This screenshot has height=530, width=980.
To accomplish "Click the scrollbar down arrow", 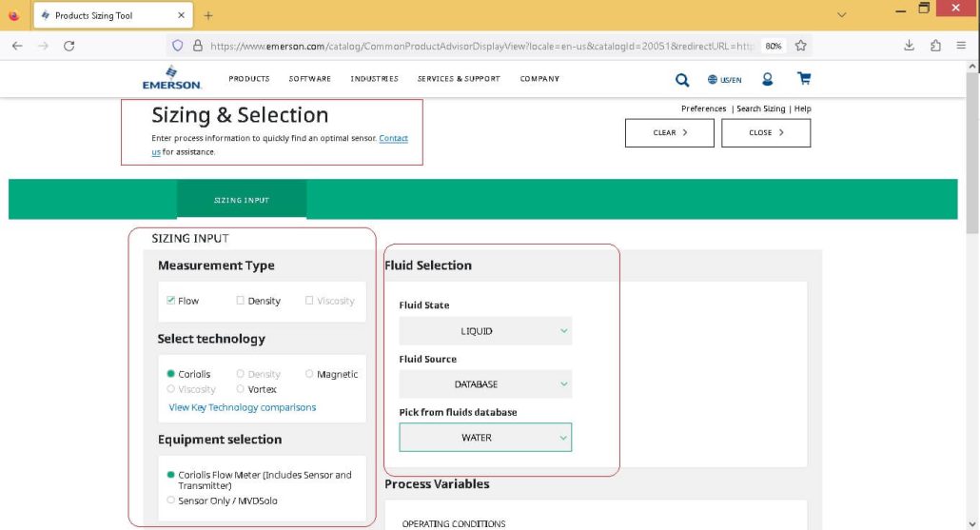I will point(971,523).
